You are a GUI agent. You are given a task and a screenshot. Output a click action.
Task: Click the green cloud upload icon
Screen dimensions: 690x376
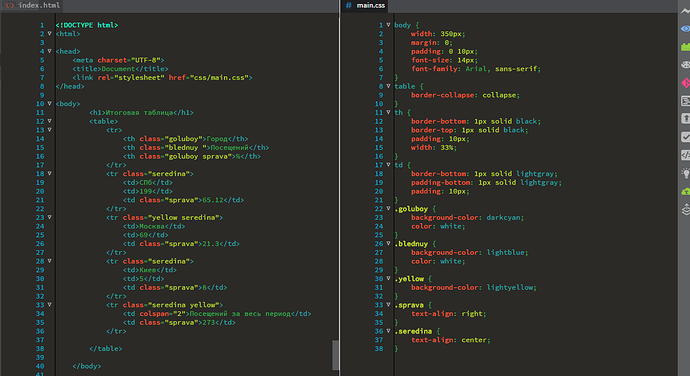(686, 192)
